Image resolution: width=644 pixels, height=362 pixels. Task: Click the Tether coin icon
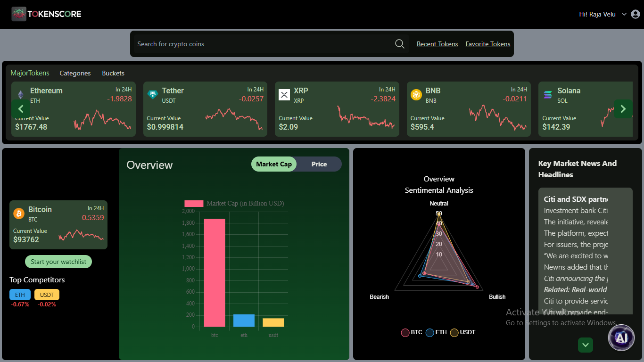152,95
